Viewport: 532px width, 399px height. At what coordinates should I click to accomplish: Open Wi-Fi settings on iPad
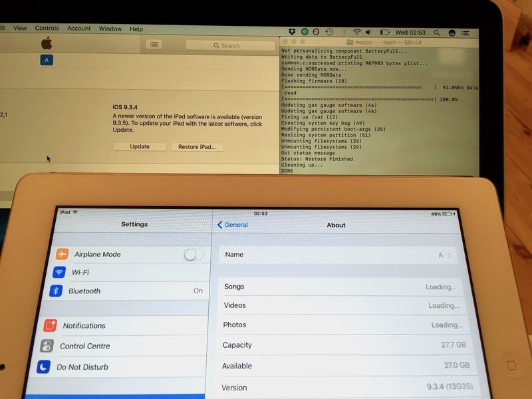tap(131, 272)
